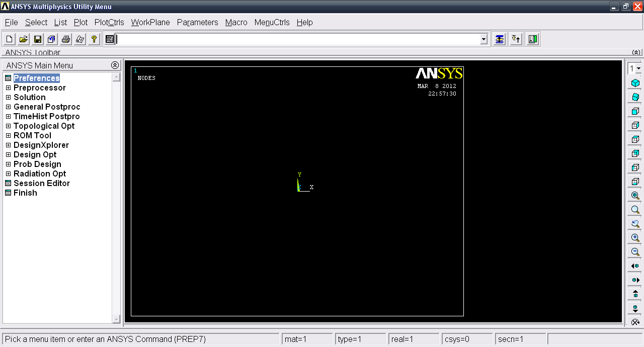Open the Help menu
The width and height of the screenshot is (644, 347).
(304, 22)
